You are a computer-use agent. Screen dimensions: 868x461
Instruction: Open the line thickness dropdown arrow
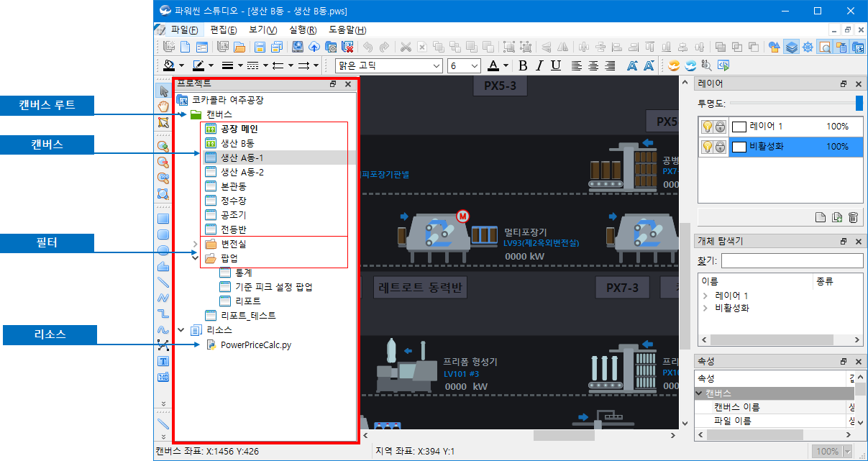[x=240, y=65]
